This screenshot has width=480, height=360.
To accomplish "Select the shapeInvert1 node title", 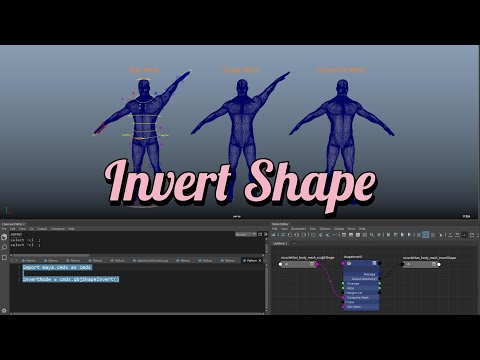I will (353, 257).
